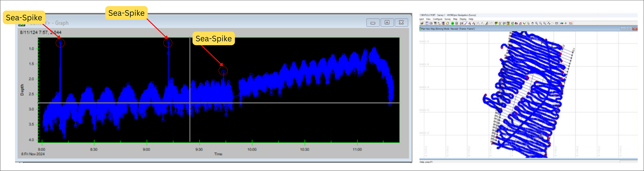Maximize the Graph window
Viewport: 644px width, 171px height.
(x=387, y=23)
